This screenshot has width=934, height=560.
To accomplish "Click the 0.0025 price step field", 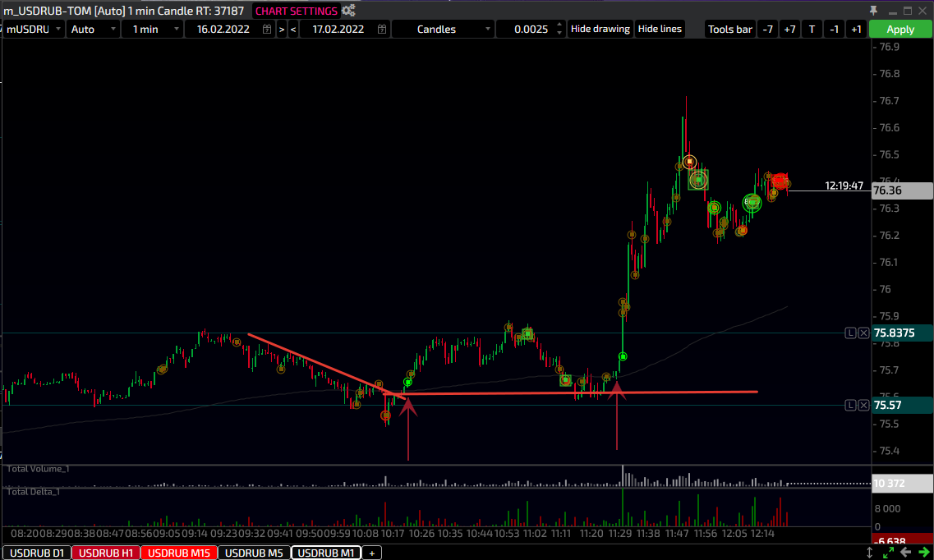I will (530, 29).
